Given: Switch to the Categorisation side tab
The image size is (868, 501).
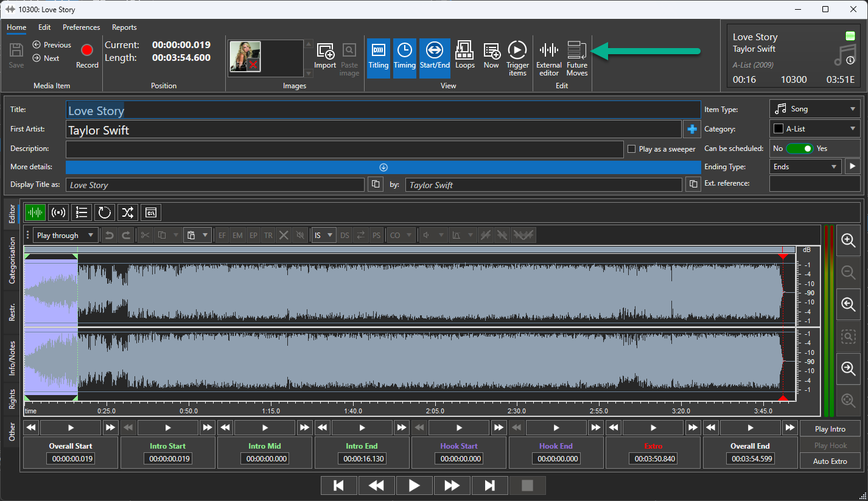Looking at the screenshot, I should (x=12, y=261).
